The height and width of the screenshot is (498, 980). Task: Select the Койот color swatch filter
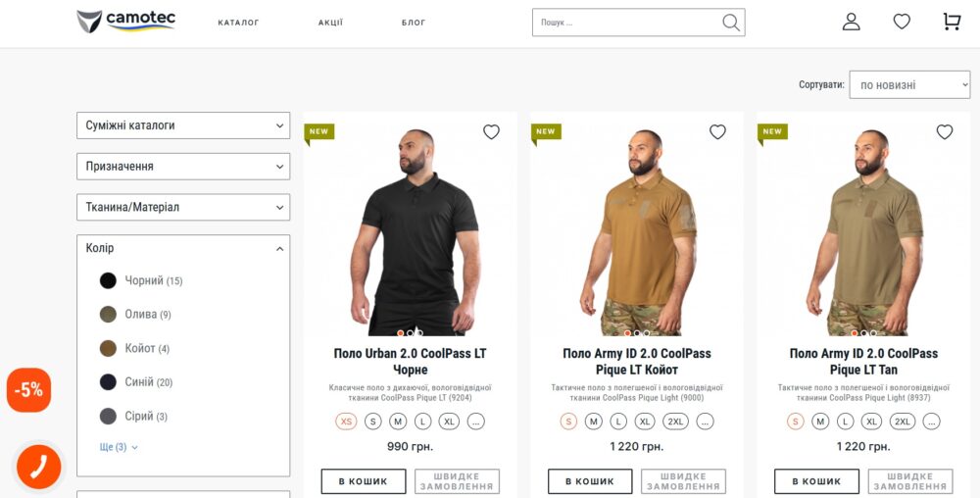108,348
